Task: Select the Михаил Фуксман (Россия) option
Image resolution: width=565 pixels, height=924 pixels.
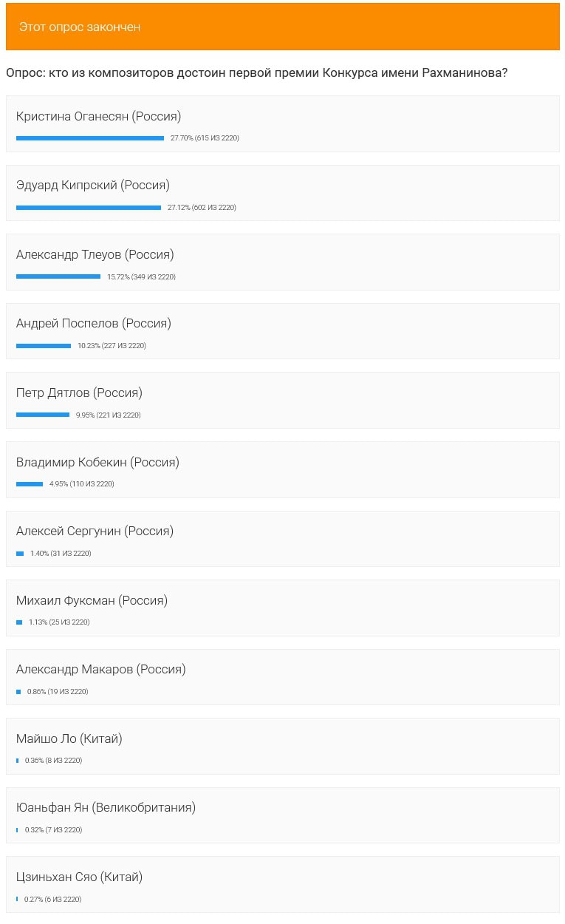Action: coord(282,608)
